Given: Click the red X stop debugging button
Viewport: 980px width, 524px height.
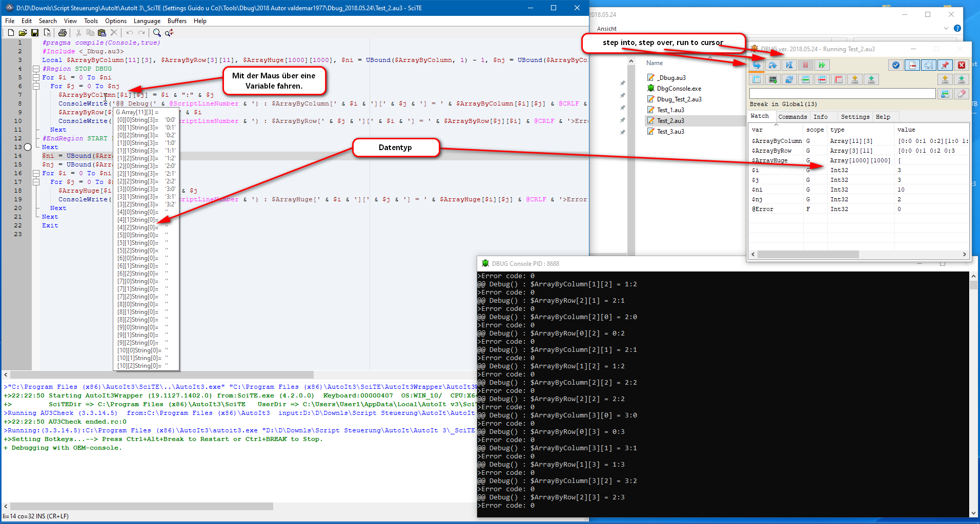Looking at the screenshot, I should [962, 65].
